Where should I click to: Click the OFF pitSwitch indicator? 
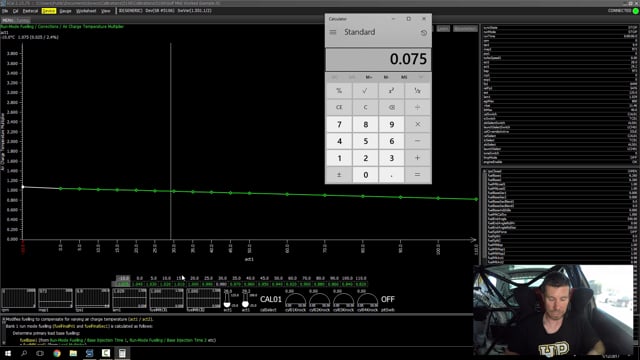387,300
